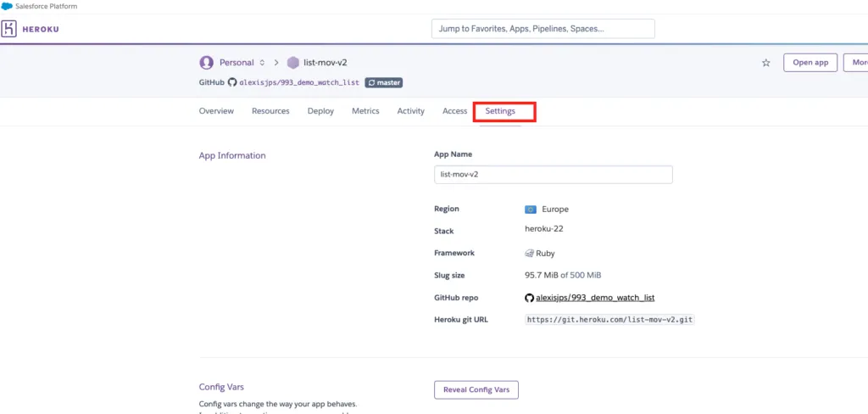Image resolution: width=868 pixels, height=414 pixels.
Task: Click the App Information heading
Action: [x=232, y=156]
